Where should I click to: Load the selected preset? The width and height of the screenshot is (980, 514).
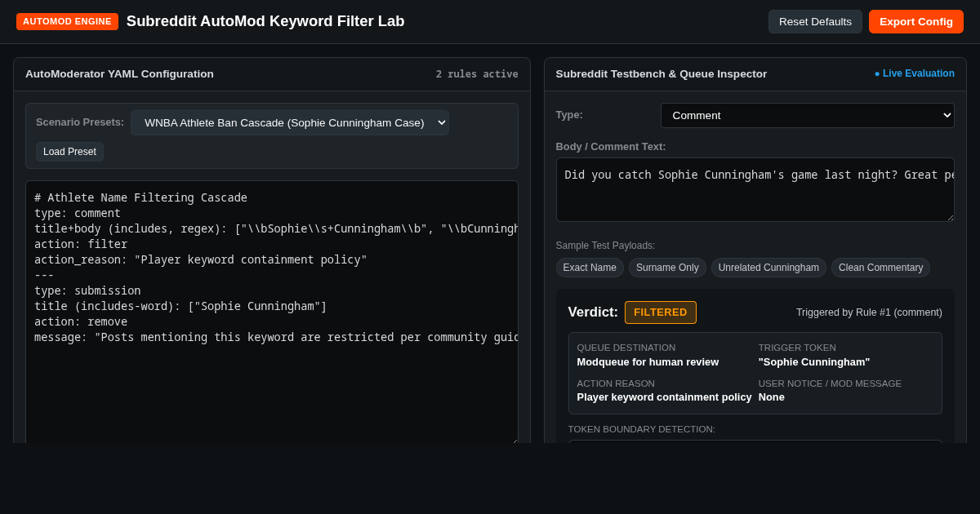click(x=69, y=152)
